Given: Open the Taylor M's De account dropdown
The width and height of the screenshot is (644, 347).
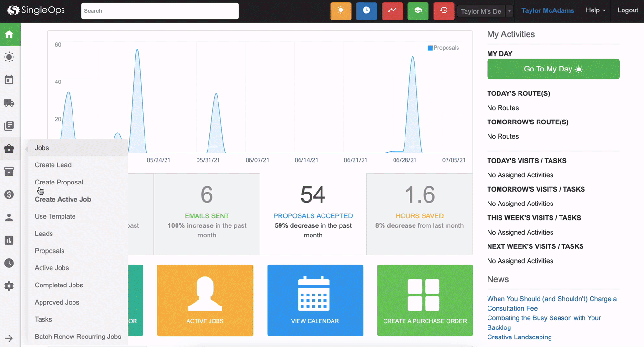Looking at the screenshot, I should tap(485, 11).
